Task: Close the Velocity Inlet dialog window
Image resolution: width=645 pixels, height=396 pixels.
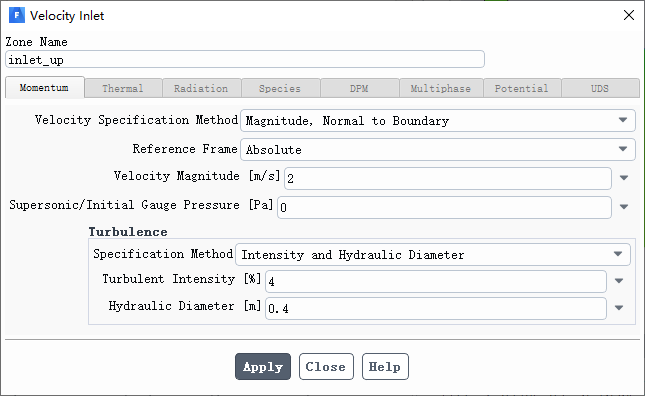Action: click(x=629, y=15)
